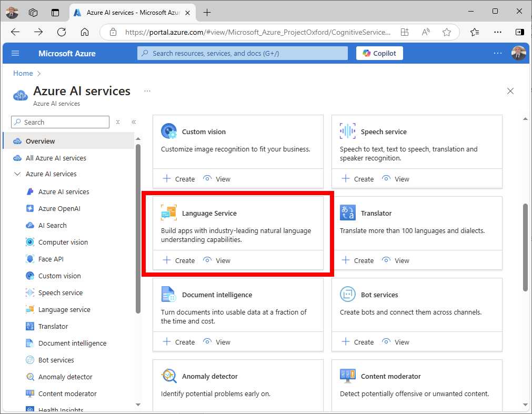The image size is (532, 414).
Task: Create a Bot services resource
Action: click(358, 342)
